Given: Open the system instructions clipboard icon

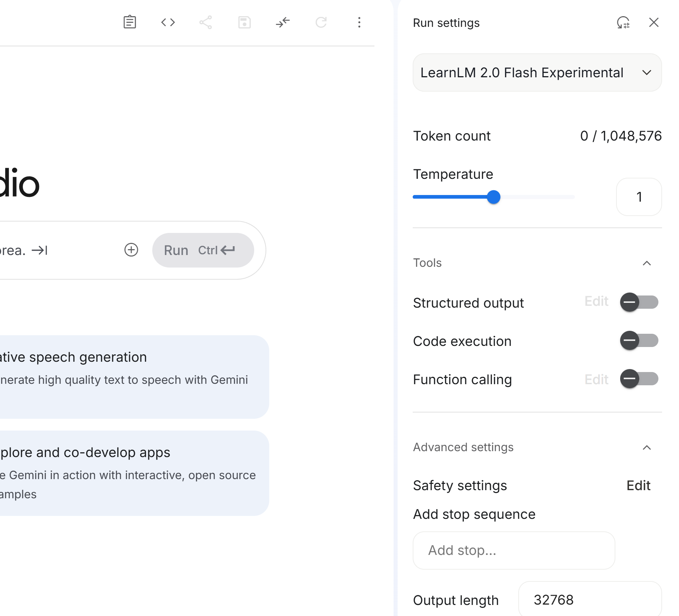Looking at the screenshot, I should tap(129, 22).
